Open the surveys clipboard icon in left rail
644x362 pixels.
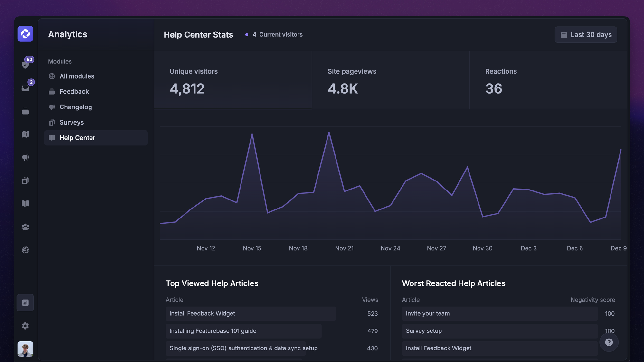(25, 181)
